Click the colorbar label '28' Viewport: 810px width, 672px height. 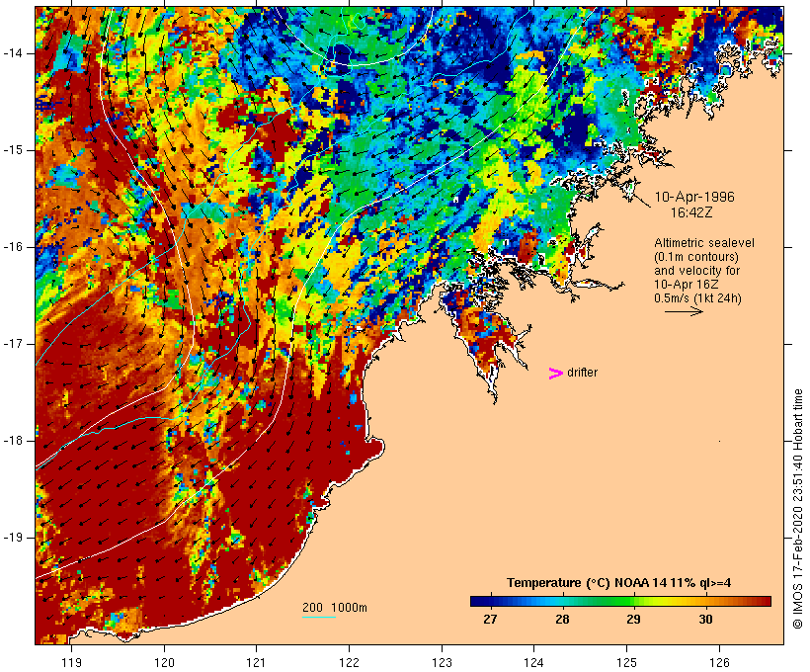point(562,619)
